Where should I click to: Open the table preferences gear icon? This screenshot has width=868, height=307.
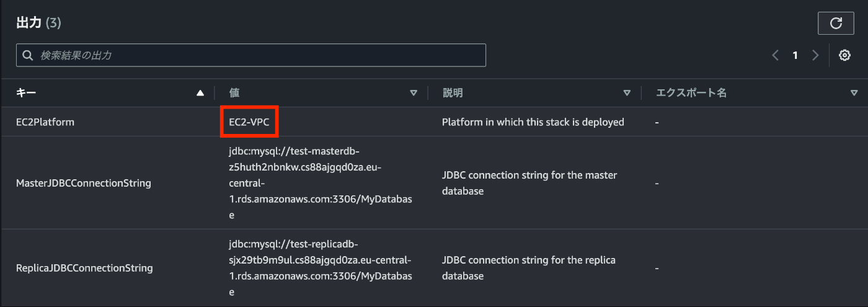pyautogui.click(x=844, y=55)
